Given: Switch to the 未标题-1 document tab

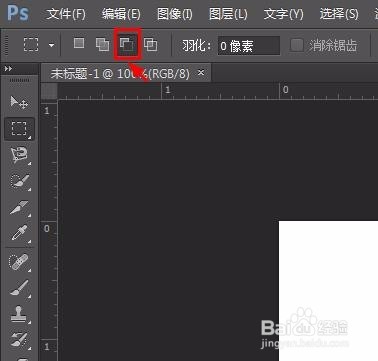Looking at the screenshot, I should tap(120, 73).
